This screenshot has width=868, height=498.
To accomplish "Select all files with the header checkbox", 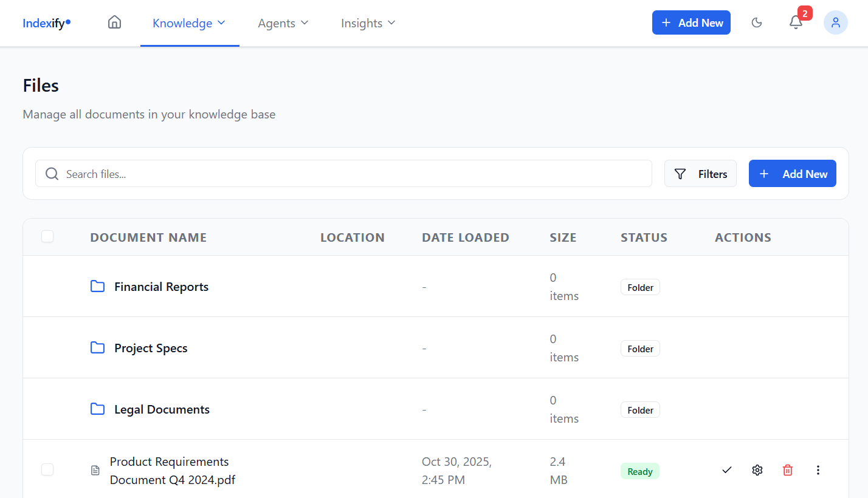I will point(47,236).
